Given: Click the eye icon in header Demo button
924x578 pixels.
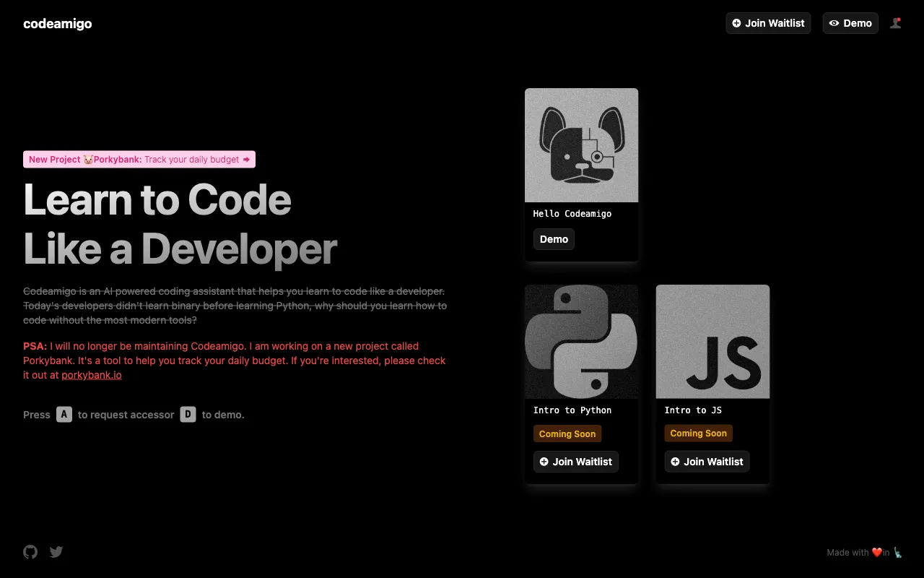Looking at the screenshot, I should [x=834, y=23].
